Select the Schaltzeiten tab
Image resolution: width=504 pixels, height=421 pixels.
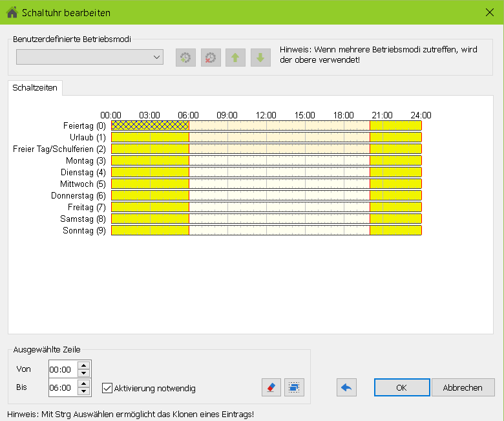(x=35, y=88)
